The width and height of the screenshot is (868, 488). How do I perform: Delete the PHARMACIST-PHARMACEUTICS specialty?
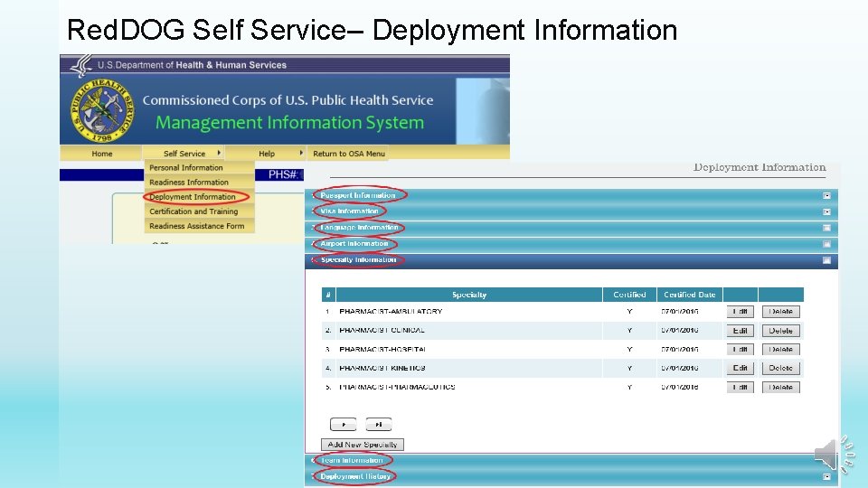(780, 388)
